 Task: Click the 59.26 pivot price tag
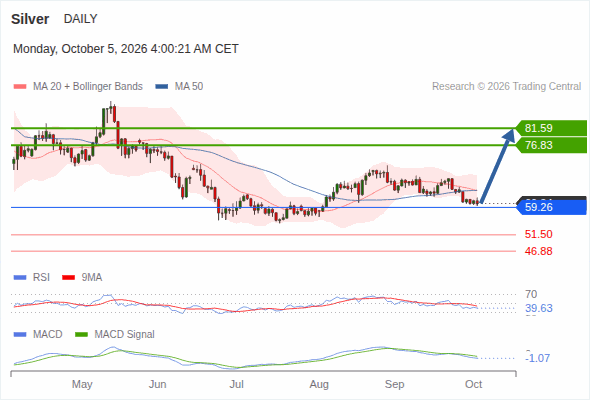551,207
